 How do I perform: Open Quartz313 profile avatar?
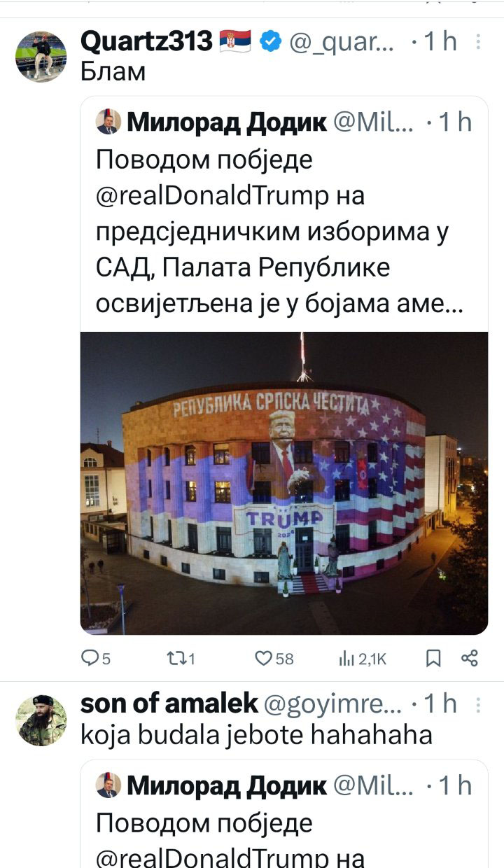coord(41,57)
